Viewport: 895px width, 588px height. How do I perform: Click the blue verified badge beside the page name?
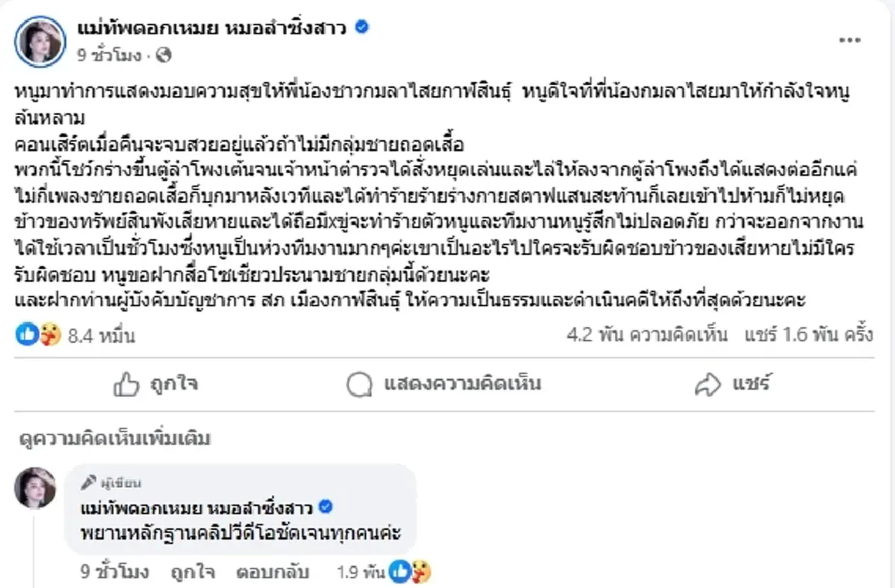(x=362, y=25)
